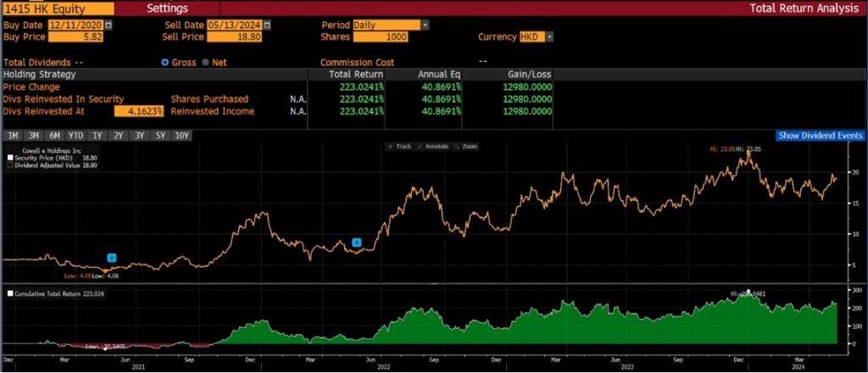Select the Gross radio button
868x373 pixels.
165,62
